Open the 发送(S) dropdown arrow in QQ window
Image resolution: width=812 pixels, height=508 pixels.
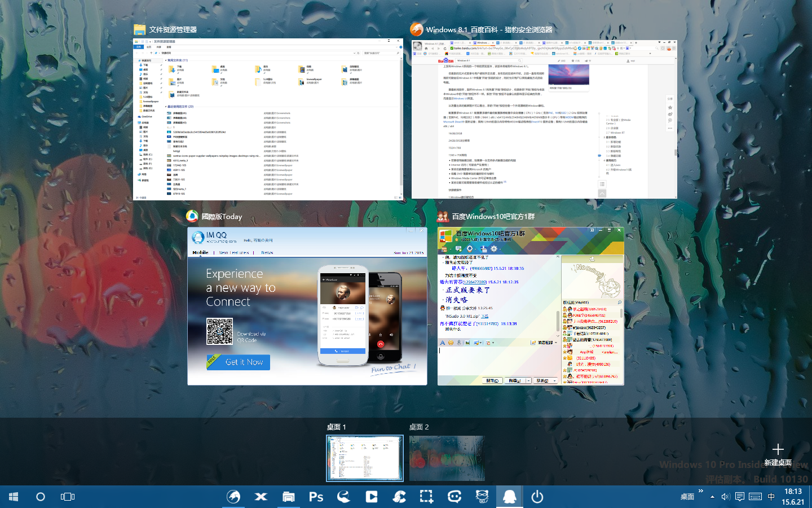point(554,380)
